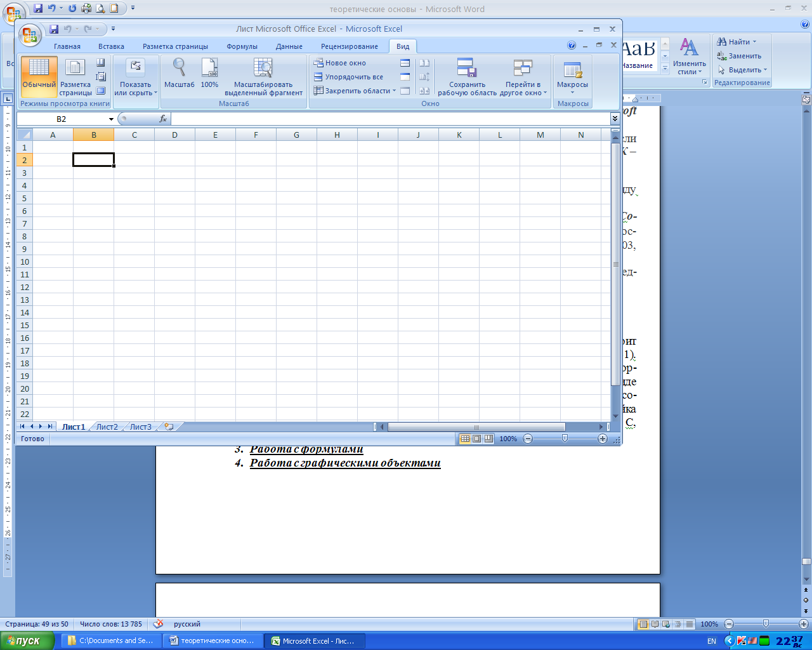
Task: Click Масштабировать выделенный фрагмент
Action: pyautogui.click(x=263, y=76)
